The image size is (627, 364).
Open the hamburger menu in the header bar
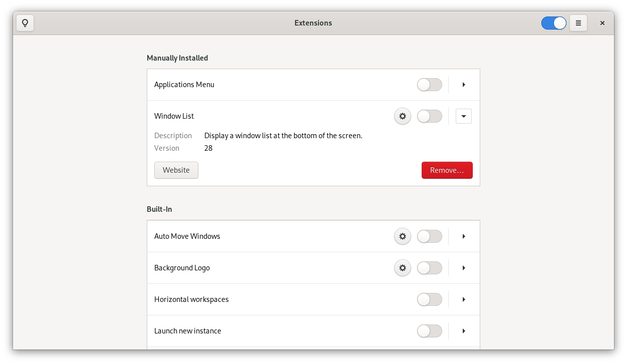tap(578, 23)
